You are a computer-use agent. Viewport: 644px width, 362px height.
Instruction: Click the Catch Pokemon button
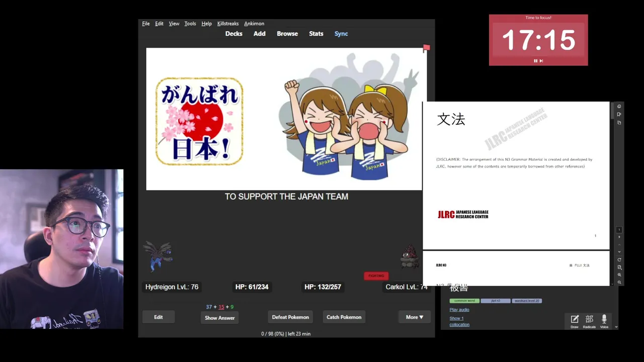[344, 317]
